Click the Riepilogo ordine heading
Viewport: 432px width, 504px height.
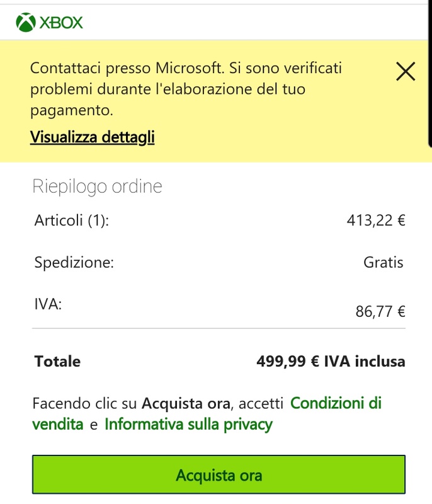click(x=96, y=186)
